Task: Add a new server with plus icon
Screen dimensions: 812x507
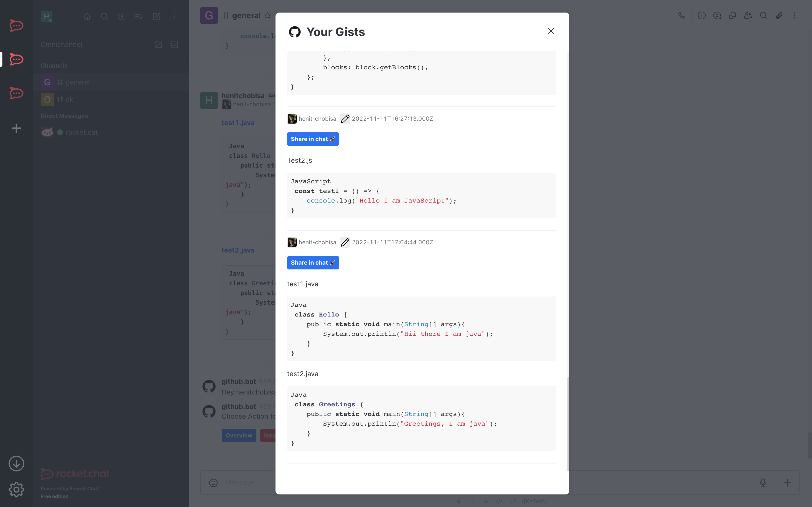Action: click(x=16, y=128)
